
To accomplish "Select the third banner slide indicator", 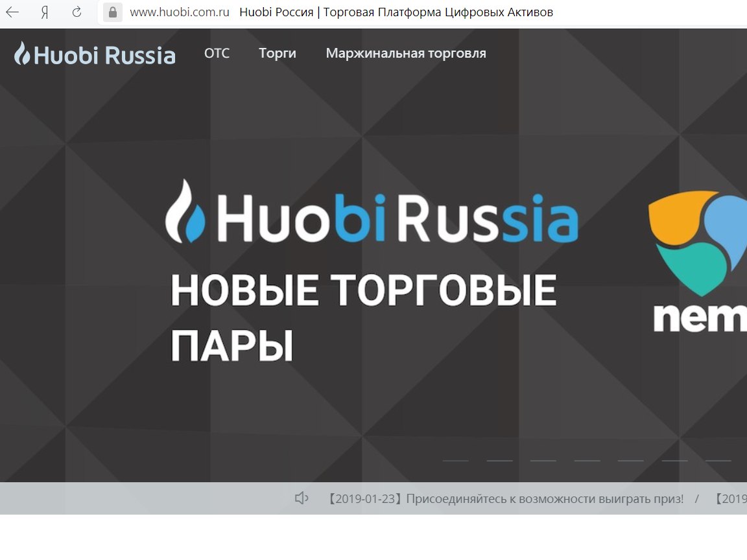I will tap(543, 460).
